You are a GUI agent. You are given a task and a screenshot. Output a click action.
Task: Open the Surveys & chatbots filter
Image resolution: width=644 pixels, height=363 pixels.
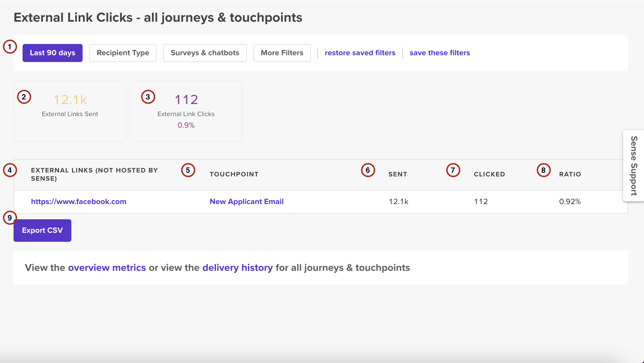pyautogui.click(x=205, y=53)
